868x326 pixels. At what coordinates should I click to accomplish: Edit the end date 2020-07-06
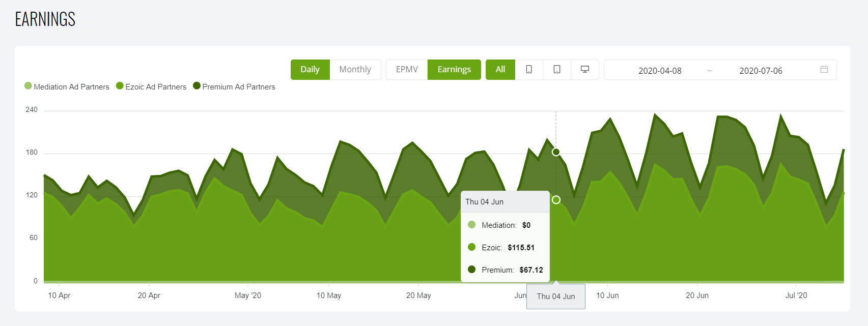(761, 71)
